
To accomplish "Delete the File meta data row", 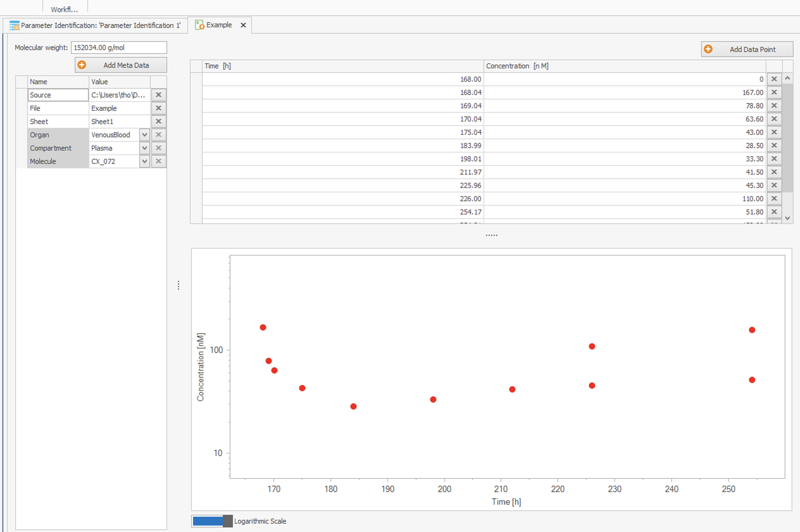I will (x=159, y=108).
